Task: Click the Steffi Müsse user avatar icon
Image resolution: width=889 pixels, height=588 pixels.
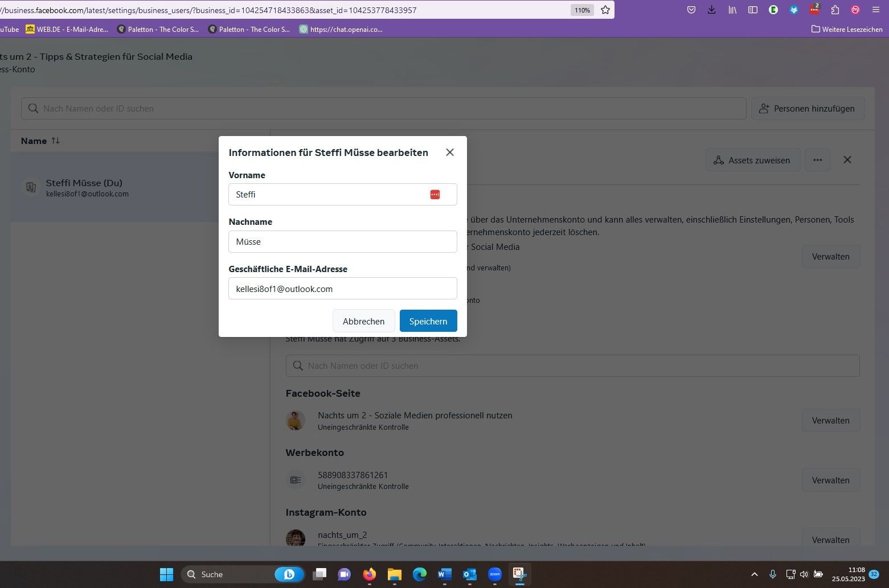Action: tap(31, 187)
